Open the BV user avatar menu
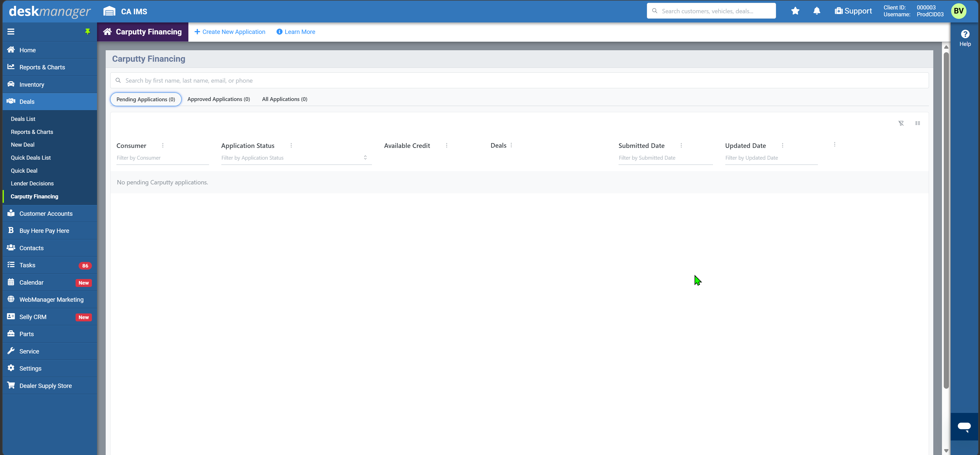This screenshot has height=455, width=980. tap(959, 11)
